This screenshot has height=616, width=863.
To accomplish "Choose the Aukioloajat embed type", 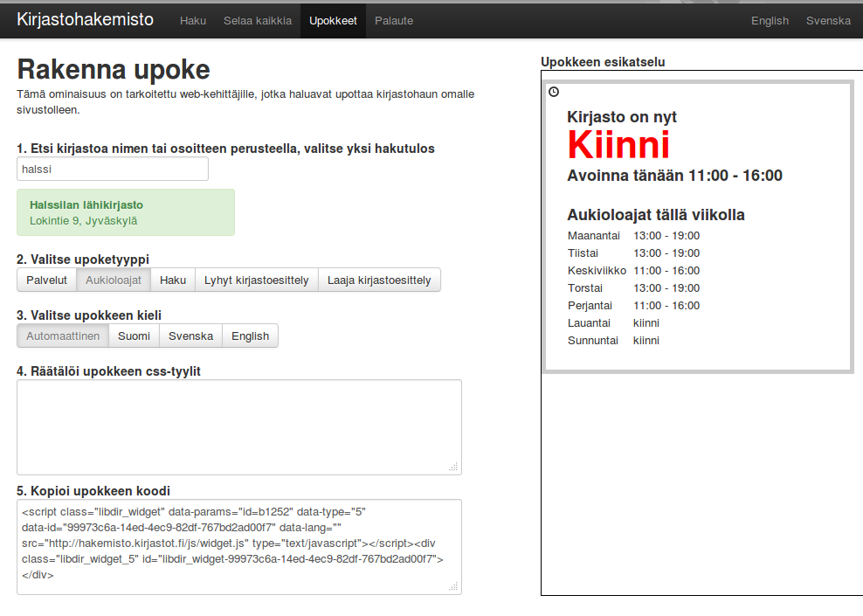I will 114,280.
